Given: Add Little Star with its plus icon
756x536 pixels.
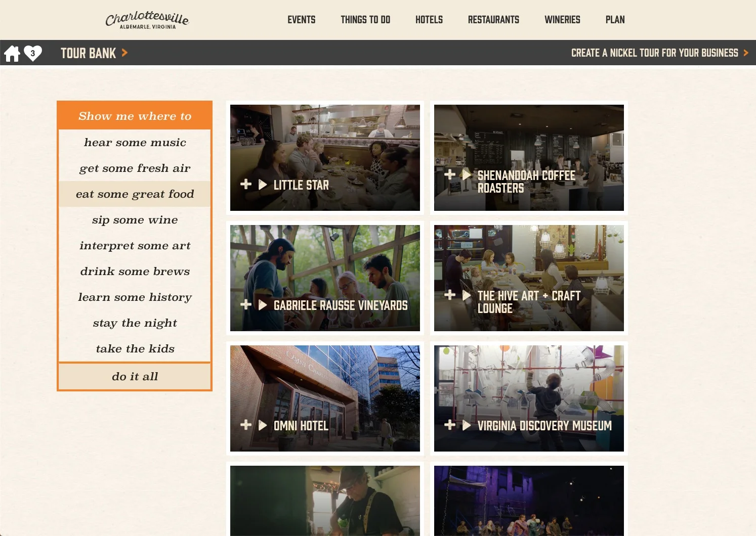Looking at the screenshot, I should coord(246,184).
